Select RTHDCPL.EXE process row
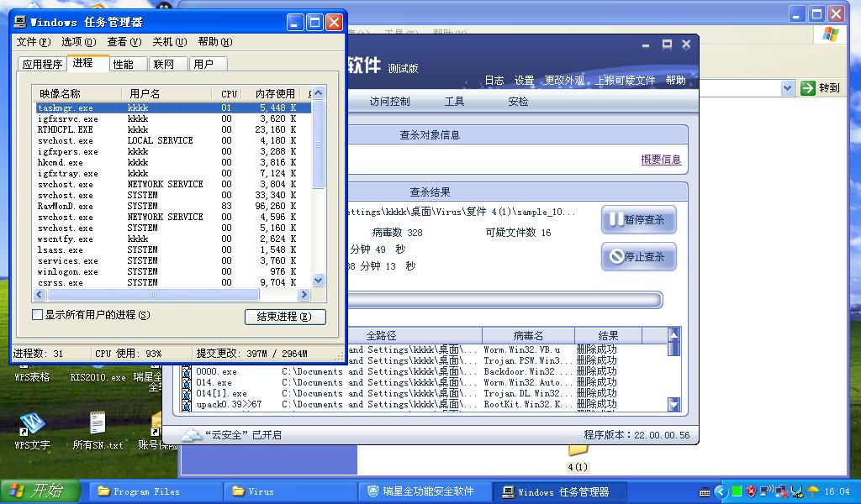This screenshot has width=861, height=504. pos(173,129)
